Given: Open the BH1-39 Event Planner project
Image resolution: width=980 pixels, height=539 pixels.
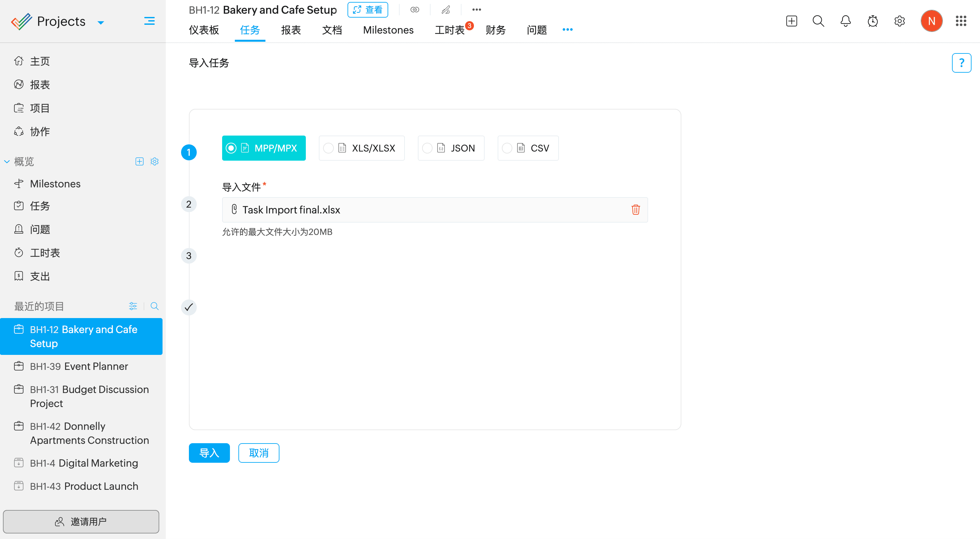Looking at the screenshot, I should (79, 366).
